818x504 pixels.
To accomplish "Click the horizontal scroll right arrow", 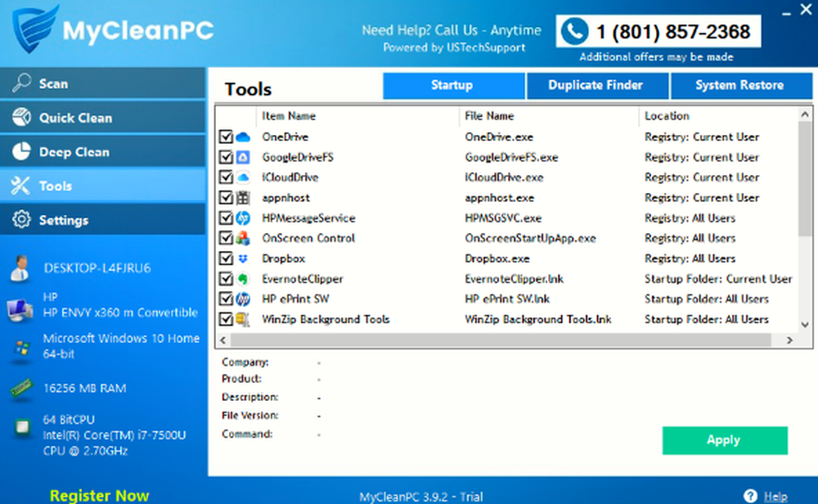I will 790,340.
